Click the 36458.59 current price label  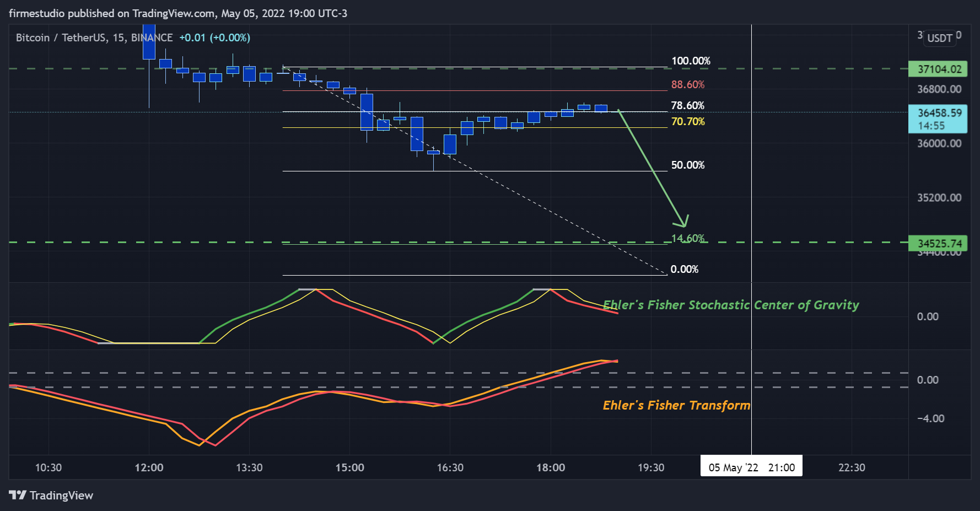[x=938, y=119]
